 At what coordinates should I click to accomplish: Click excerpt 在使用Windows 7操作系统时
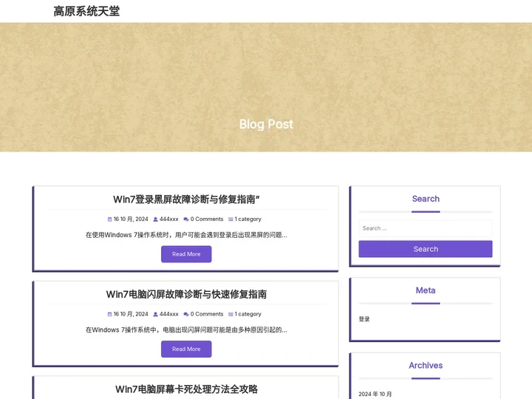click(x=186, y=235)
